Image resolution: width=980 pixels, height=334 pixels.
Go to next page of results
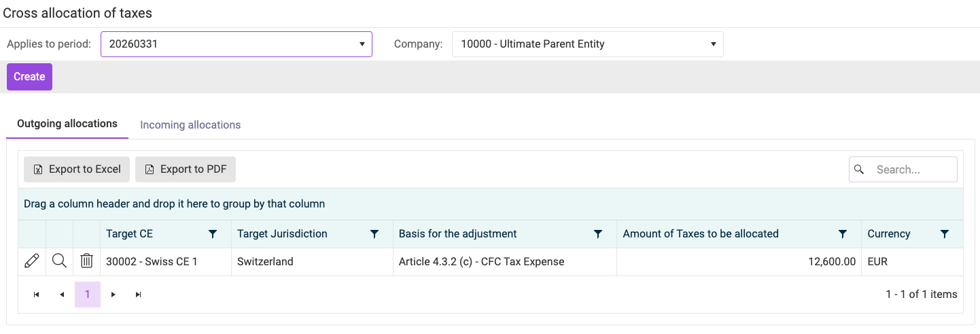coord(113,295)
